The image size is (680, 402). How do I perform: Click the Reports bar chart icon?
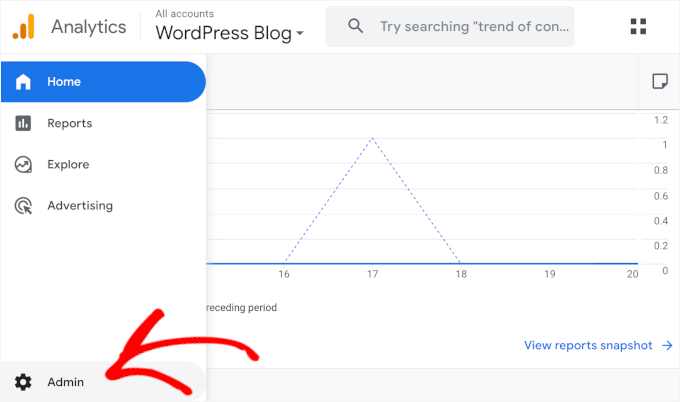pos(24,123)
